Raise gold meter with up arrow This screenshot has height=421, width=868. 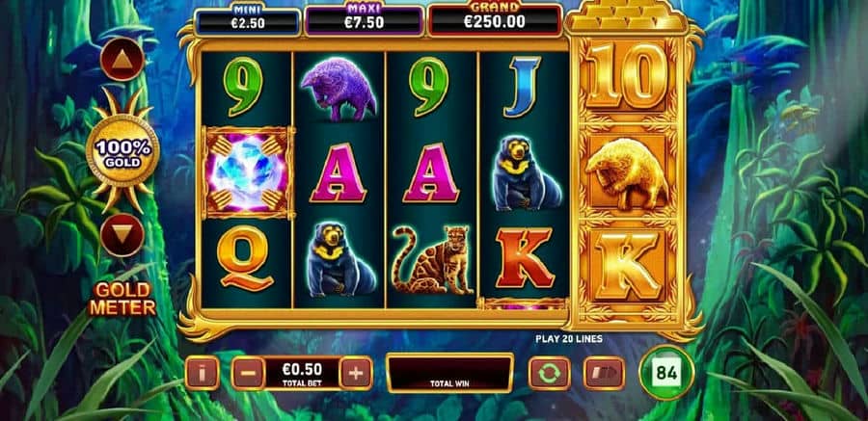[122, 59]
